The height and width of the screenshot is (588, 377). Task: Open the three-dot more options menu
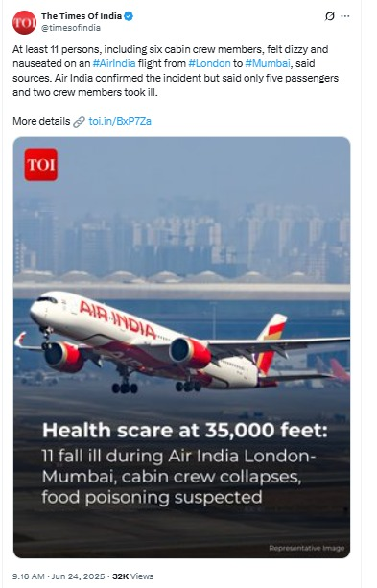click(x=345, y=16)
